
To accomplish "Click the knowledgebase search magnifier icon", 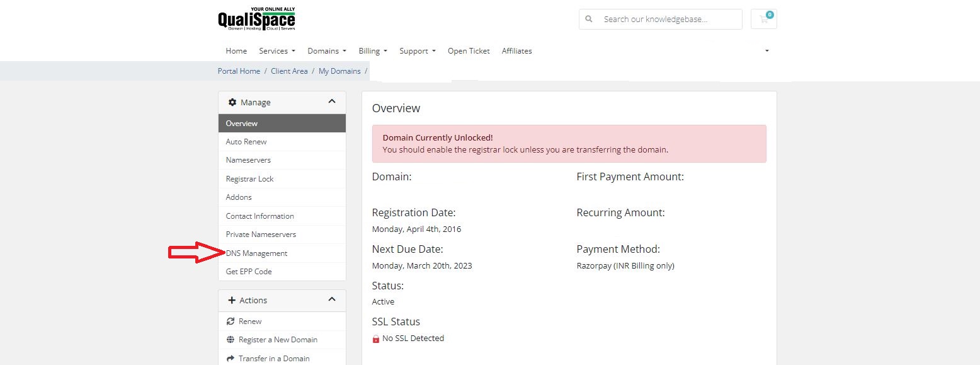I will [x=588, y=19].
